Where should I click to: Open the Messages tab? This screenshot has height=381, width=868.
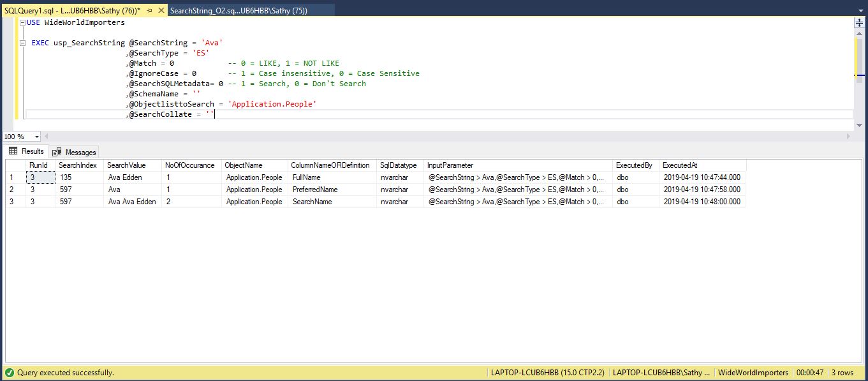[x=75, y=152]
